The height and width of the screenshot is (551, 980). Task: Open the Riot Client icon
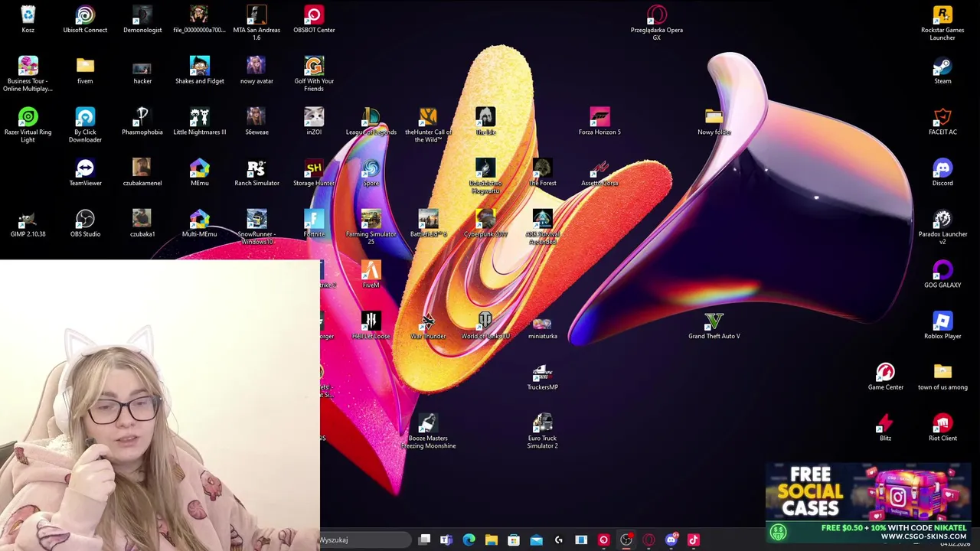tap(942, 429)
